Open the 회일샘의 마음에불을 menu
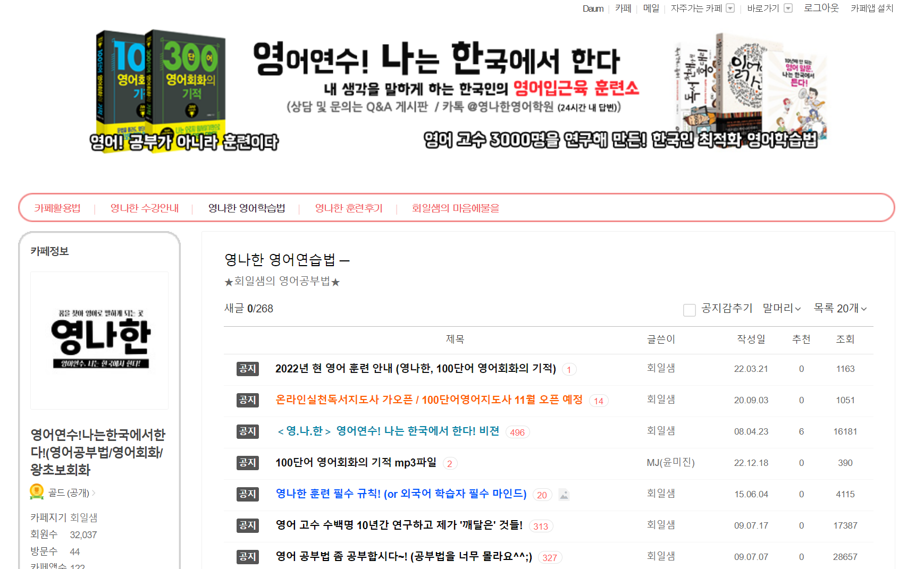The width and height of the screenshot is (924, 569). [x=456, y=208]
